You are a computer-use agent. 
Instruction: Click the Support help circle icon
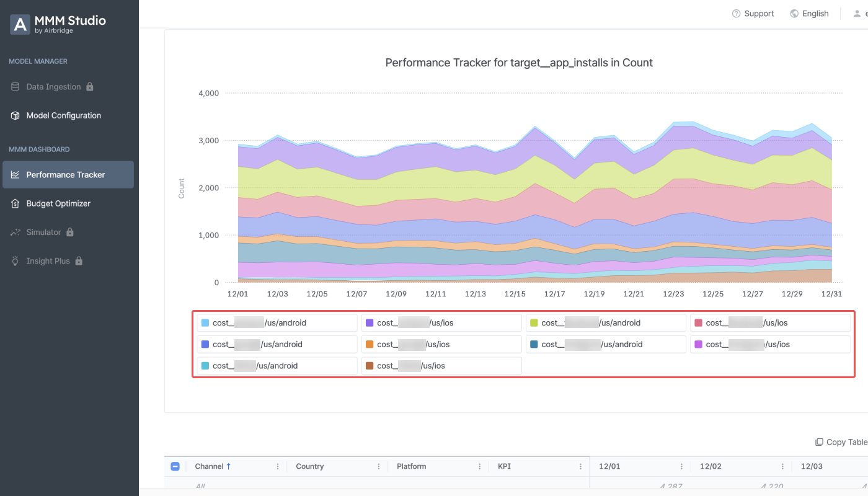737,14
